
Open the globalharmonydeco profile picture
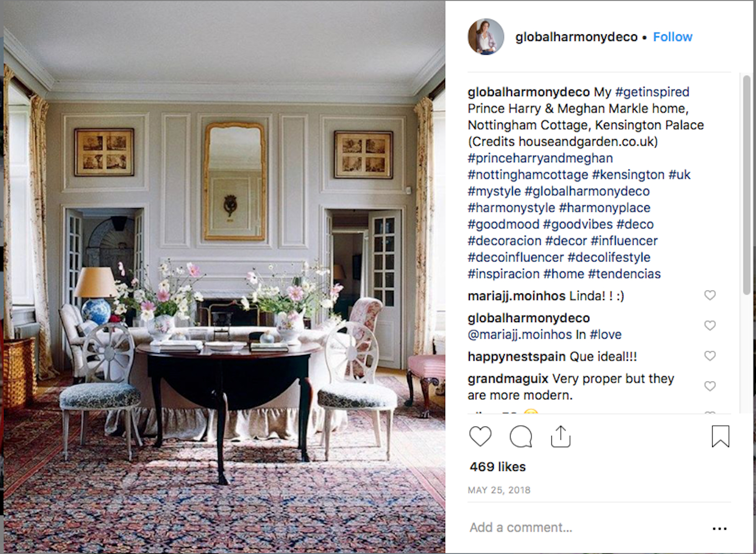coord(486,37)
